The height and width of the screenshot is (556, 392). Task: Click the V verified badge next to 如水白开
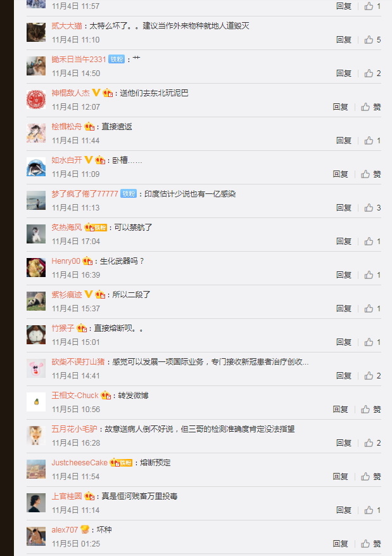pyautogui.click(x=89, y=160)
